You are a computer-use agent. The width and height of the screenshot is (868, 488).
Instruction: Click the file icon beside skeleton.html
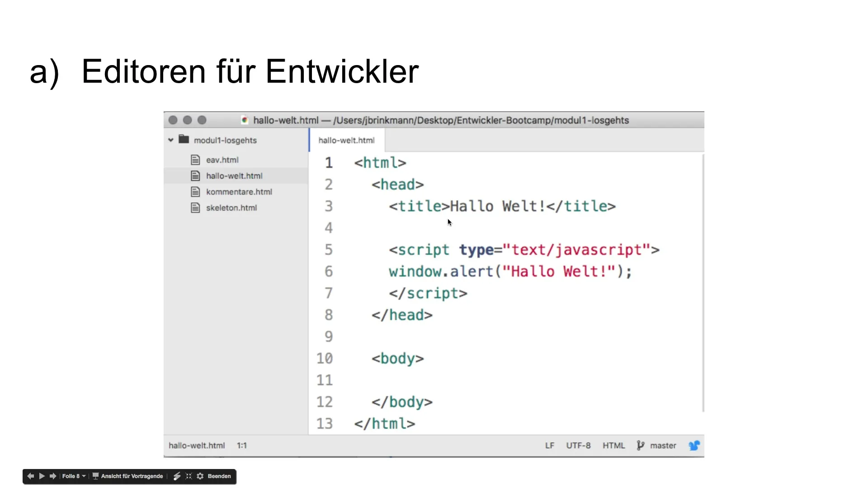195,207
